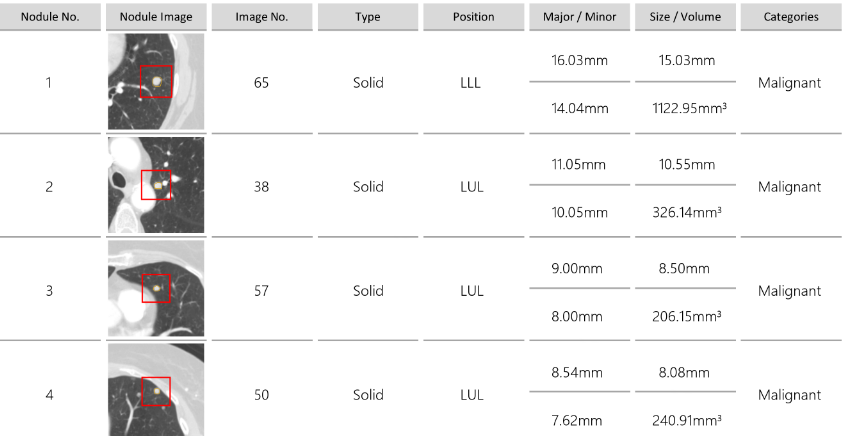Select the Major / Minor column header

(x=579, y=17)
